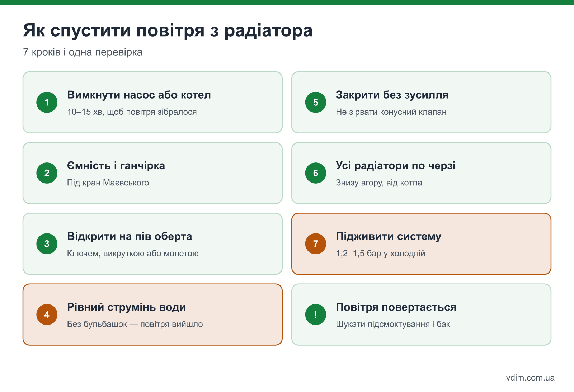The image size is (574, 392).
Task: Click the green step 5 number badge
Action: [x=316, y=102]
